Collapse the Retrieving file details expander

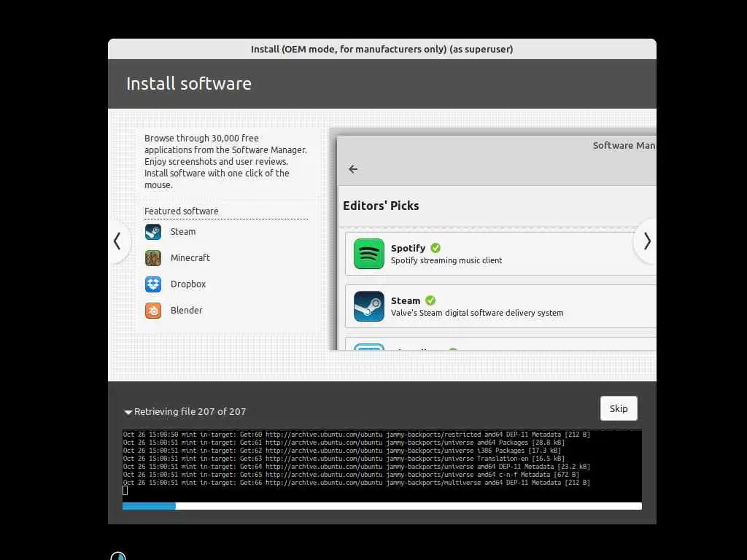128,413
